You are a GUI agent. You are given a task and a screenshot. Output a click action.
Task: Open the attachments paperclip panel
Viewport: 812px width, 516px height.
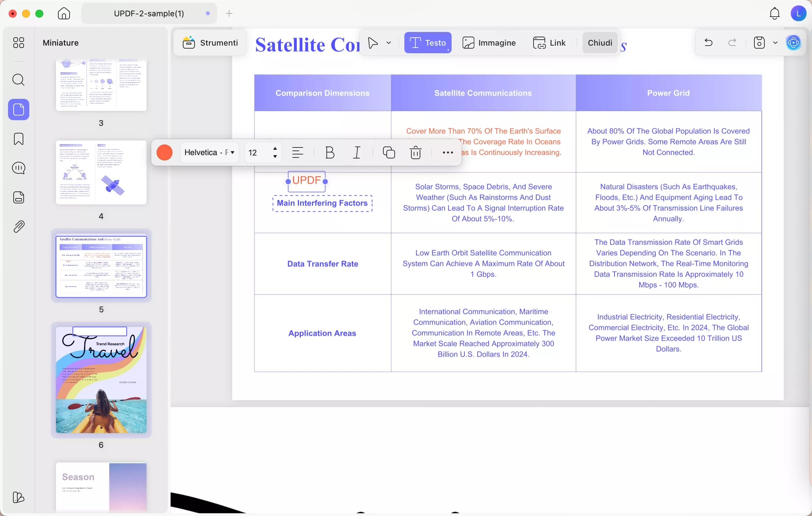click(x=19, y=227)
